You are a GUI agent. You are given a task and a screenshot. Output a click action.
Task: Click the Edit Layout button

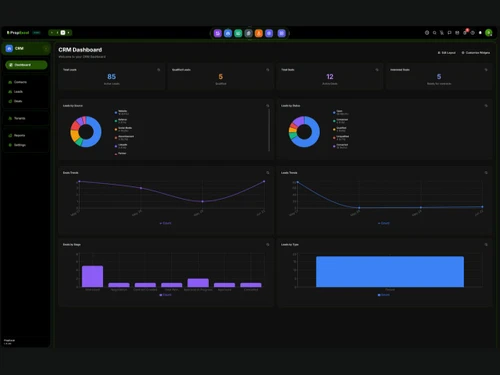[447, 53]
